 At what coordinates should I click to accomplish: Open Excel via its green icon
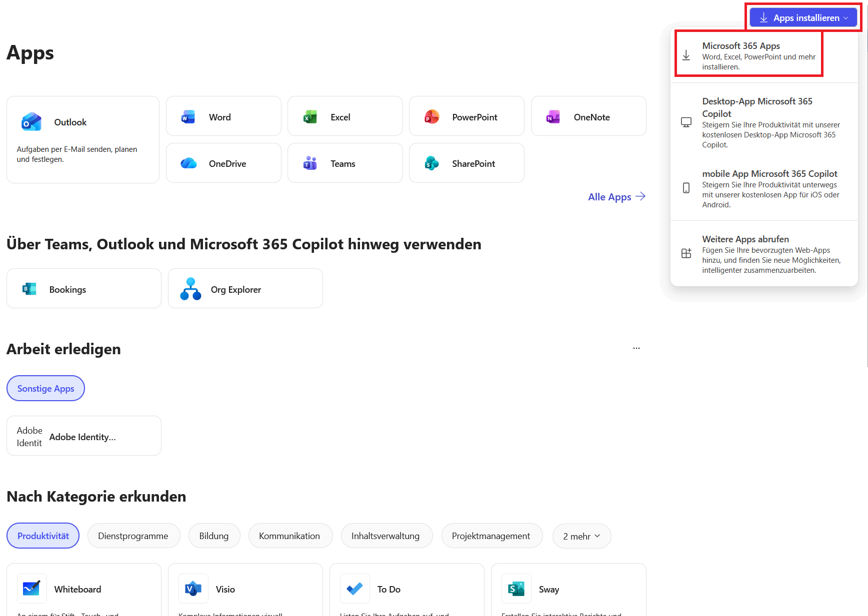310,117
